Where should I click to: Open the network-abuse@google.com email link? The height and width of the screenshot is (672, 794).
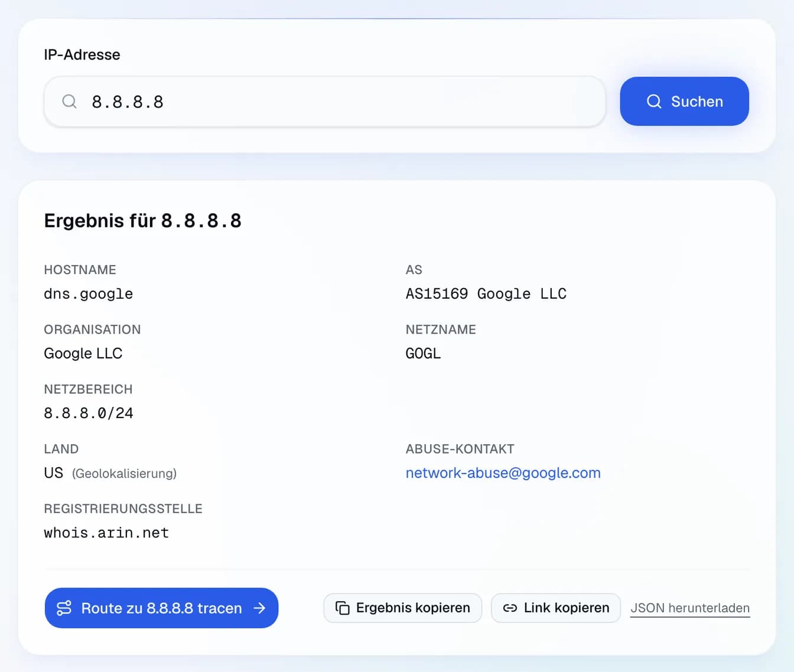503,473
